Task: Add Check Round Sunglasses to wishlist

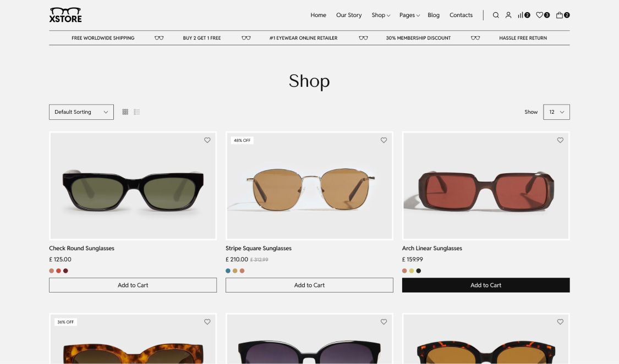Action: (x=207, y=140)
